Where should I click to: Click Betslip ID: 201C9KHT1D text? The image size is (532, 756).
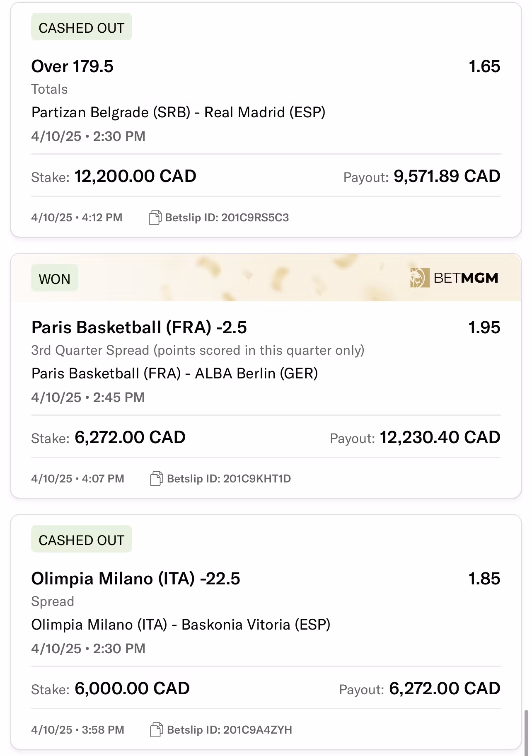pyautogui.click(x=229, y=479)
